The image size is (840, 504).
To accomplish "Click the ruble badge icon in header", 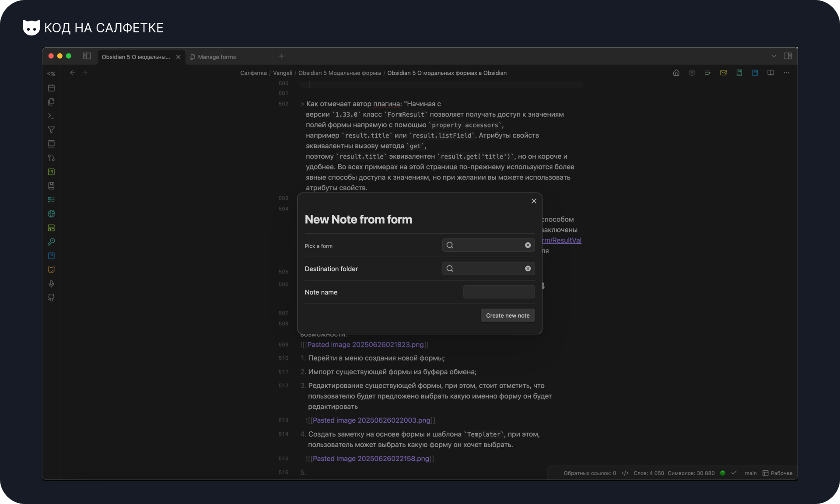I will pyautogui.click(x=692, y=73).
